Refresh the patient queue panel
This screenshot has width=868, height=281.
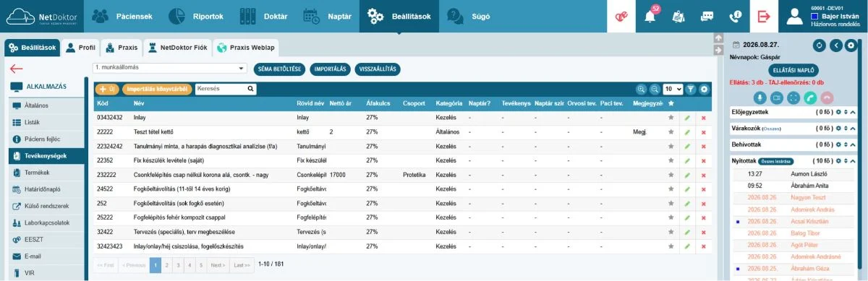click(x=820, y=46)
